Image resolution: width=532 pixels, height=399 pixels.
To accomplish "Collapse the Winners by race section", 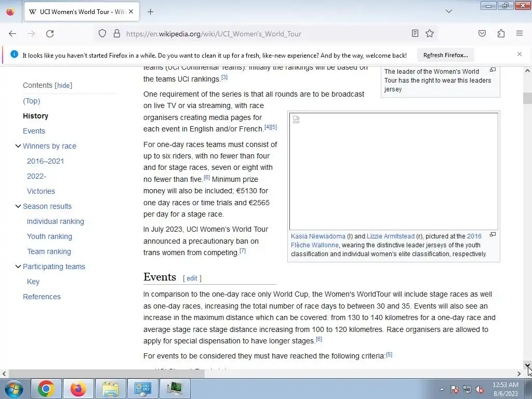I will (x=18, y=146).
